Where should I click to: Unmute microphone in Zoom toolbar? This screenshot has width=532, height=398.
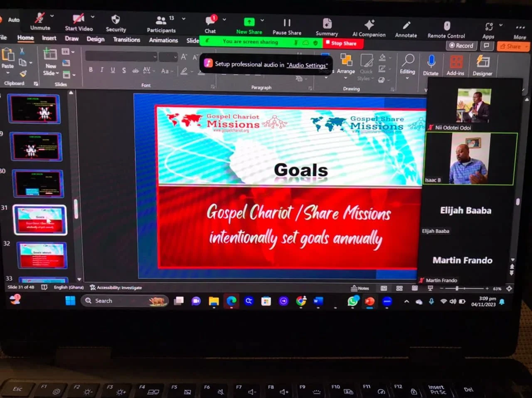(40, 22)
